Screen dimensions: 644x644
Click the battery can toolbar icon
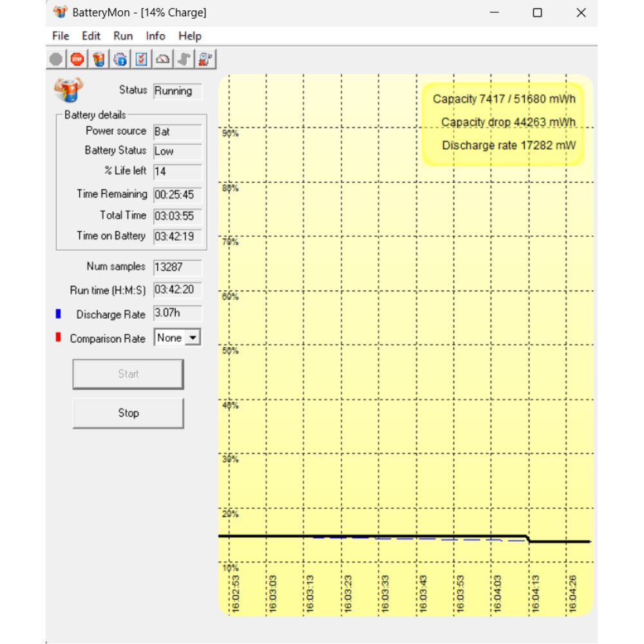click(99, 60)
